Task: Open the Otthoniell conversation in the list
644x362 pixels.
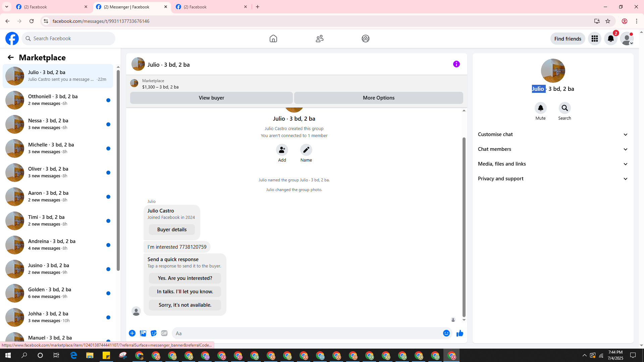Action: (58, 100)
